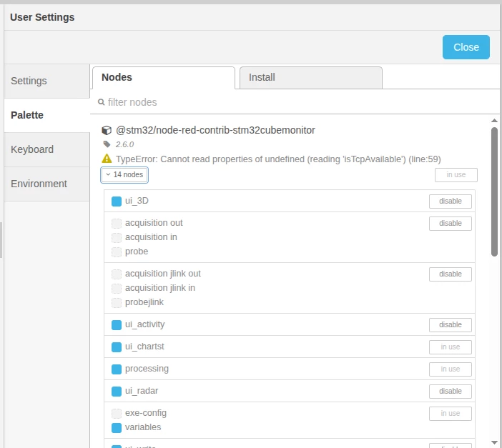Click the blue ui_activity node swatch
The height and width of the screenshot is (448, 502).
click(x=117, y=325)
